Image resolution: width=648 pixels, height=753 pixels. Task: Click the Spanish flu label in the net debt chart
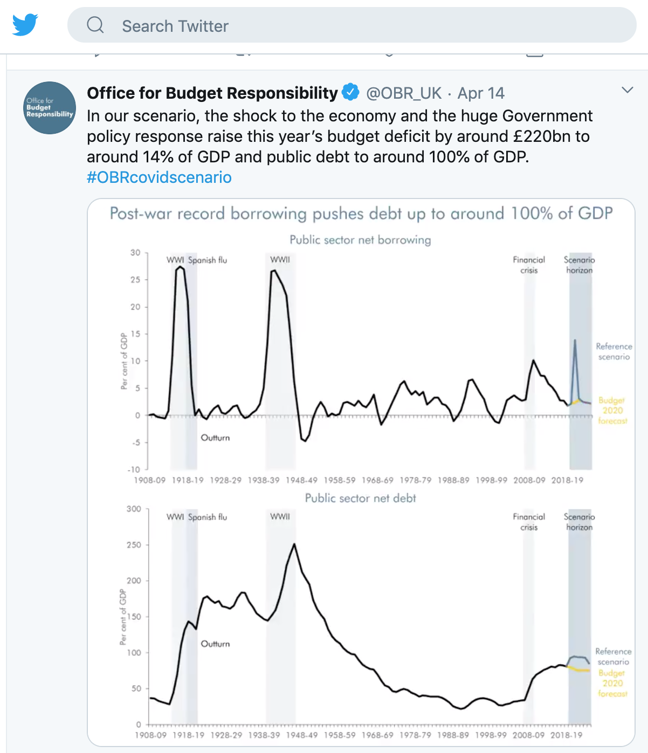pos(208,517)
